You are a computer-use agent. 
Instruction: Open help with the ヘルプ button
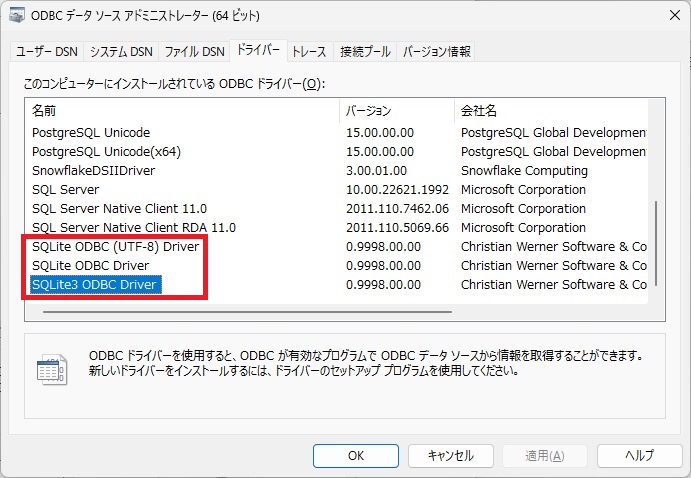pos(639,456)
